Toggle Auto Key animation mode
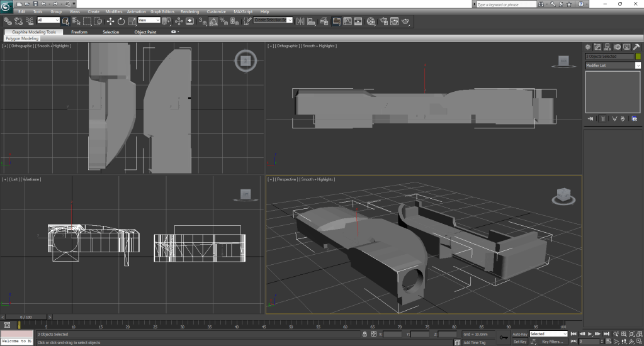Viewport: 644px width, 346px height. pos(519,334)
